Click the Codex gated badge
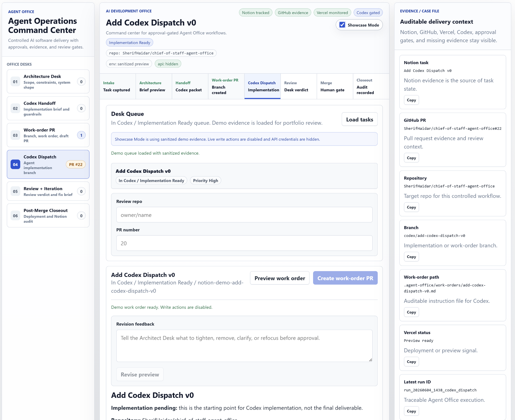 [x=368, y=13]
